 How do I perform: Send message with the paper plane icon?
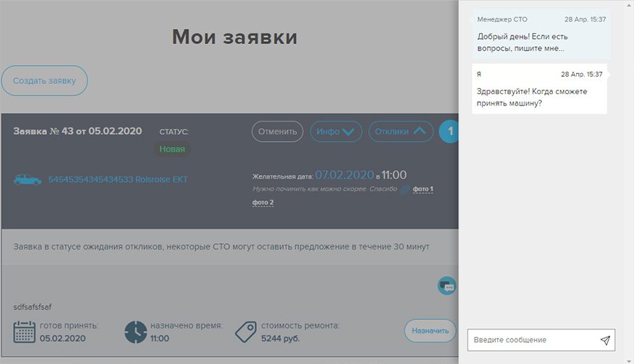coord(605,340)
